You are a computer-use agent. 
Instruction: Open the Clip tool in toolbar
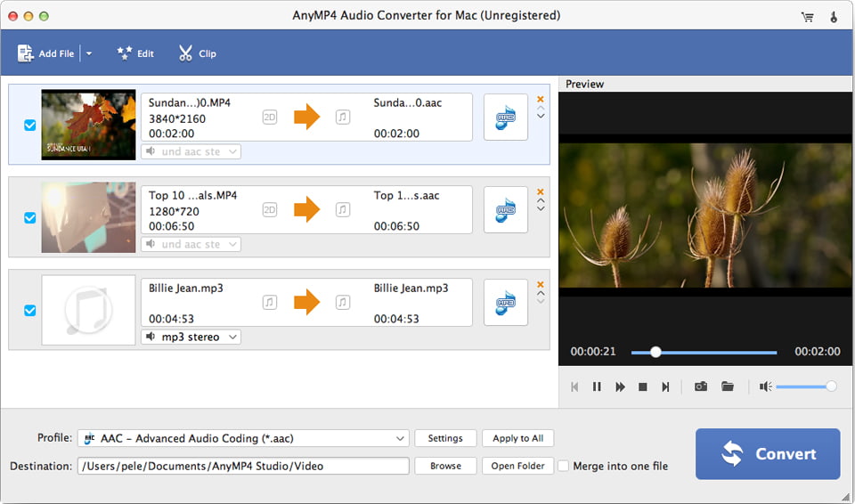(197, 53)
